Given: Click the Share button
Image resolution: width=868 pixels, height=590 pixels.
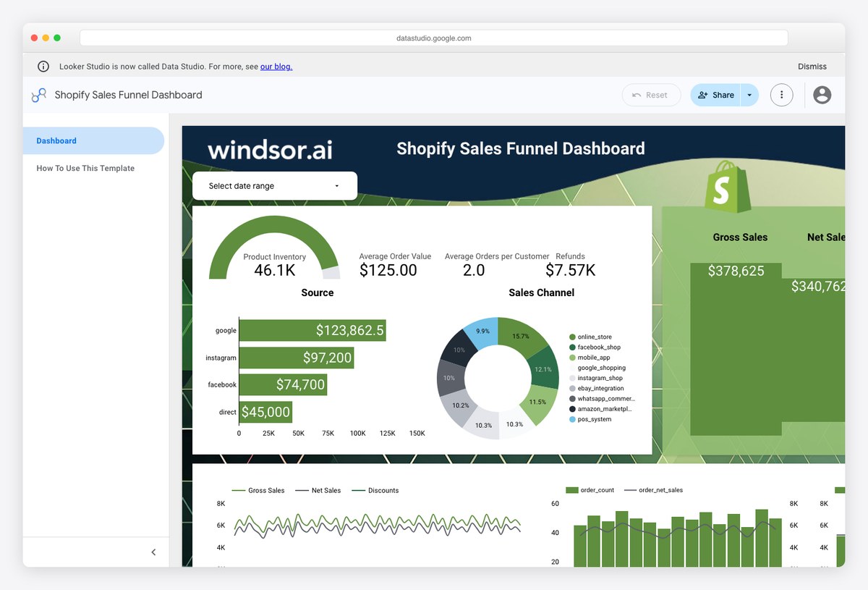Looking at the screenshot, I should pyautogui.click(x=716, y=95).
